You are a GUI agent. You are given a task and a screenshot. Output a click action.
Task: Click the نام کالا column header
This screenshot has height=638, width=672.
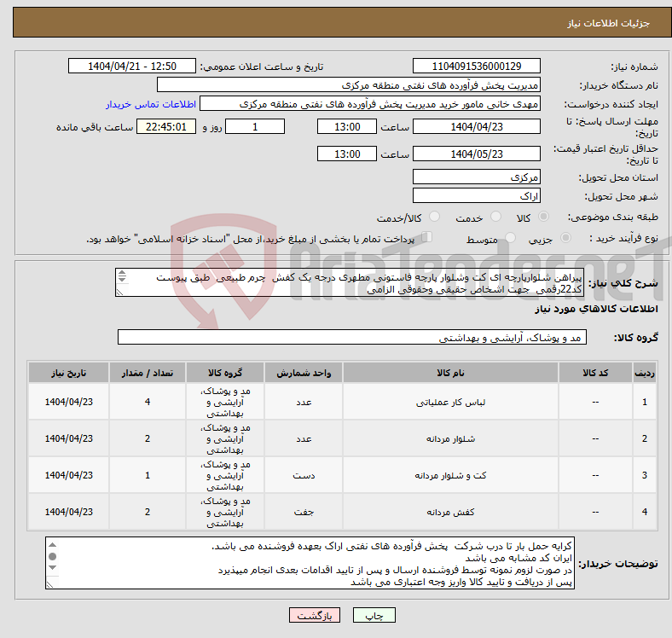click(450, 373)
